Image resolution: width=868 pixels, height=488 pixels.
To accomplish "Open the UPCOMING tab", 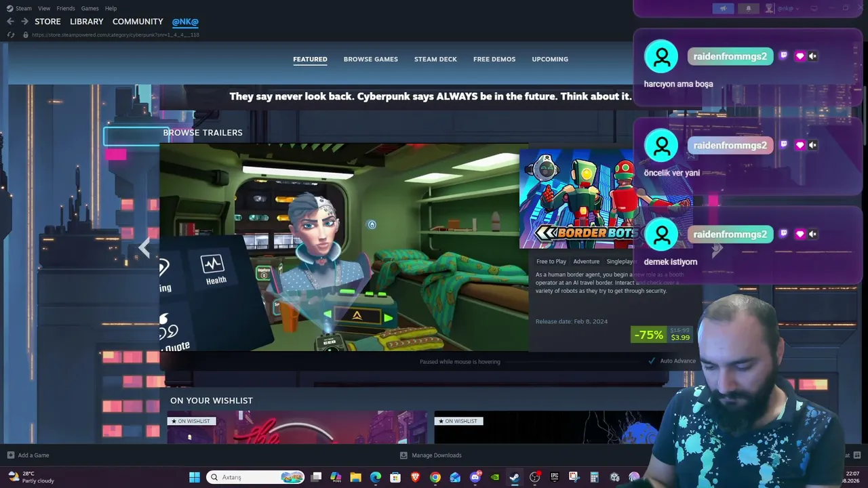I will [x=550, y=59].
